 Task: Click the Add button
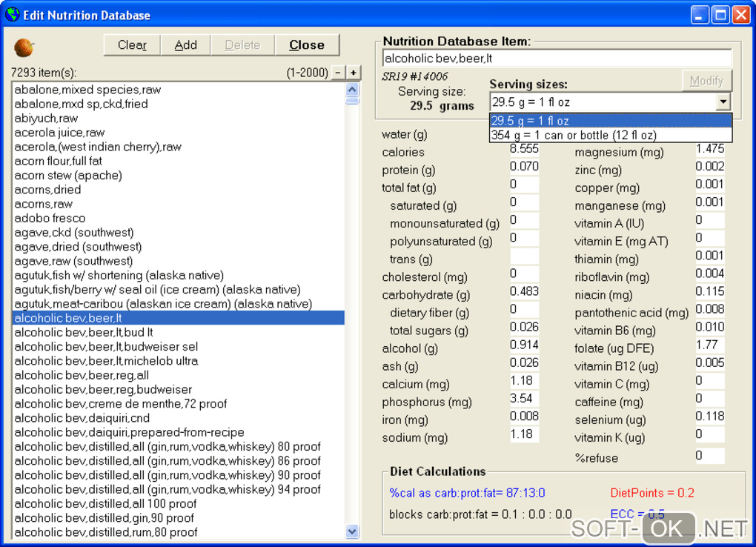click(x=185, y=45)
